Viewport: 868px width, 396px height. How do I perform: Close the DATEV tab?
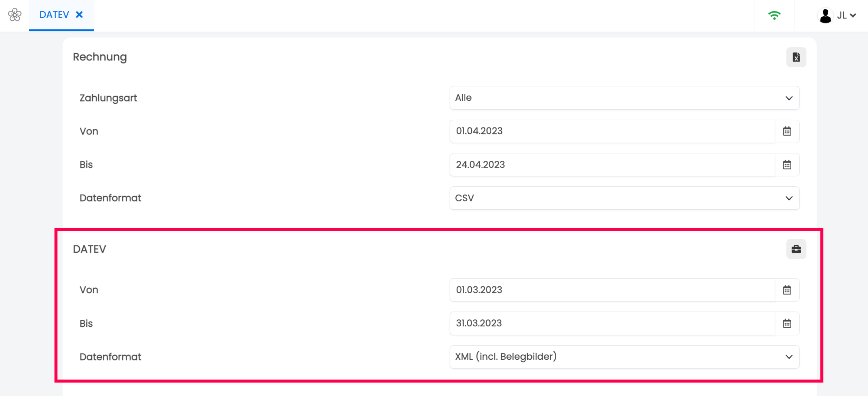[x=79, y=14]
